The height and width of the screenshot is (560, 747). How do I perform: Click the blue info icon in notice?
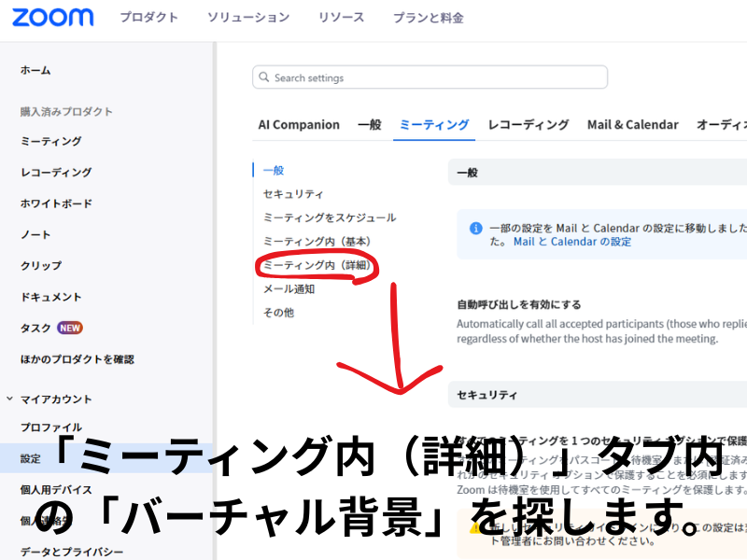pos(475,228)
